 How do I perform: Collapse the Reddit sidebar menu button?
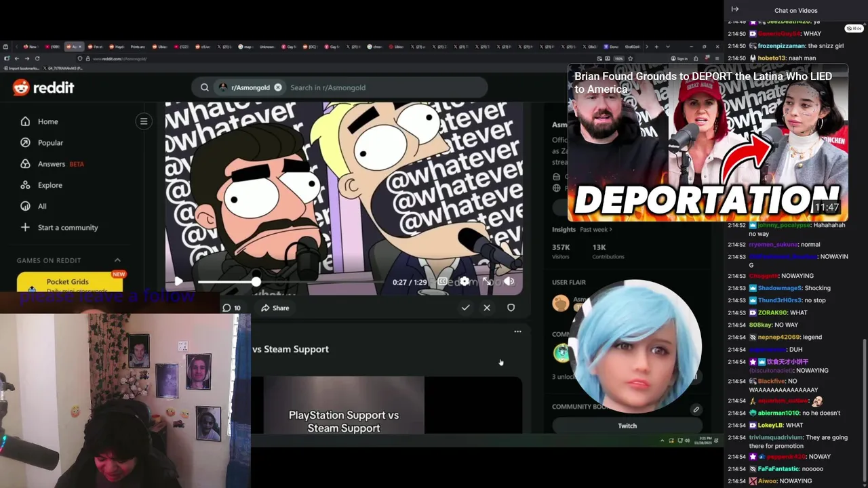pos(143,121)
